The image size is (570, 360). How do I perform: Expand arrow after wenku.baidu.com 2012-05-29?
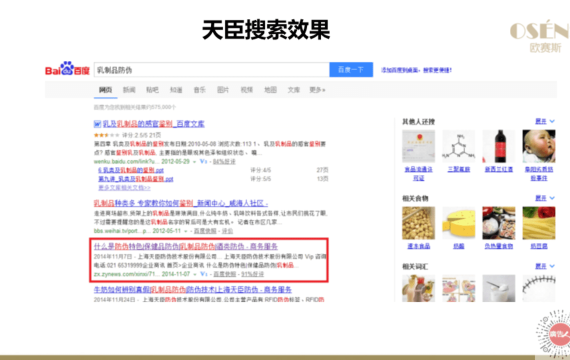[195, 162]
